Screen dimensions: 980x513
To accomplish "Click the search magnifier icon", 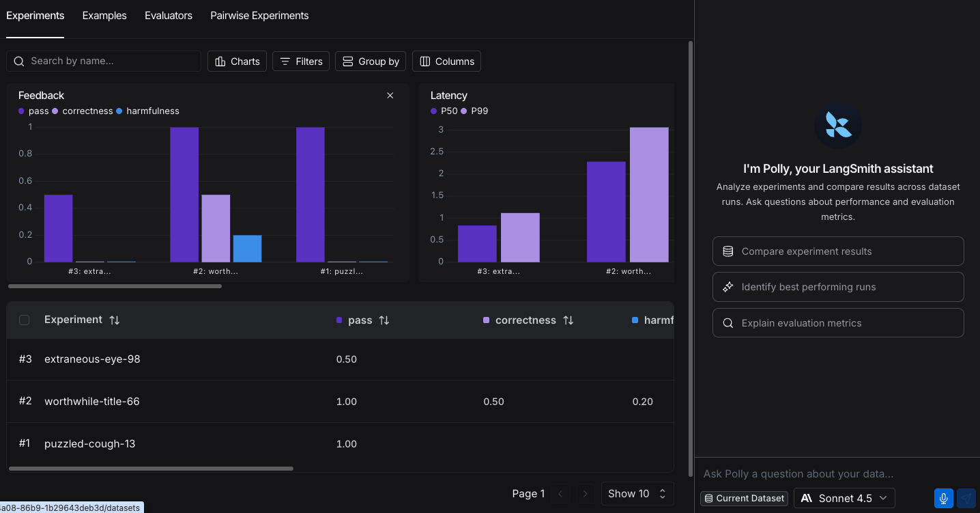I will point(18,61).
